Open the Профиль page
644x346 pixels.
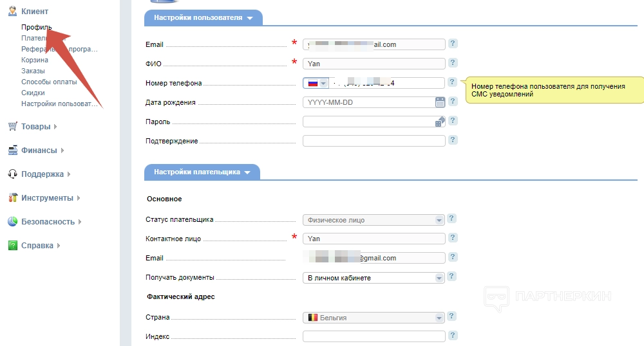click(37, 27)
